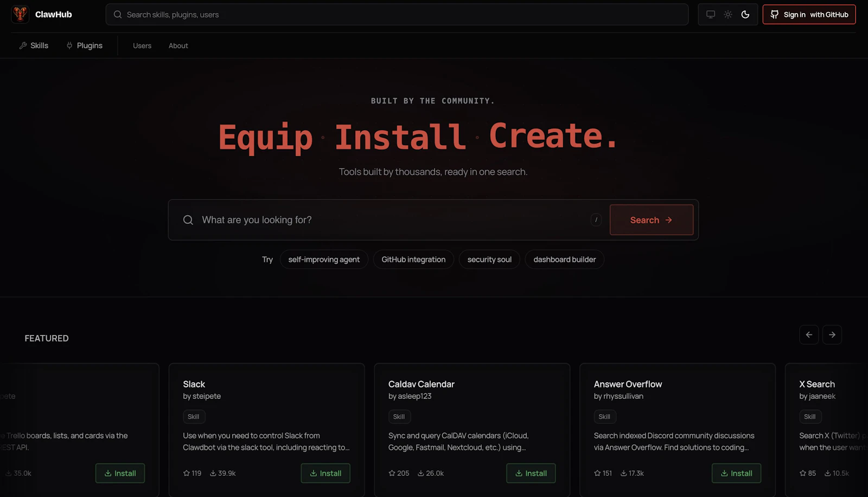Viewport: 868px width, 497px height.
Task: Click the ClawHub brand name
Action: click(x=53, y=15)
